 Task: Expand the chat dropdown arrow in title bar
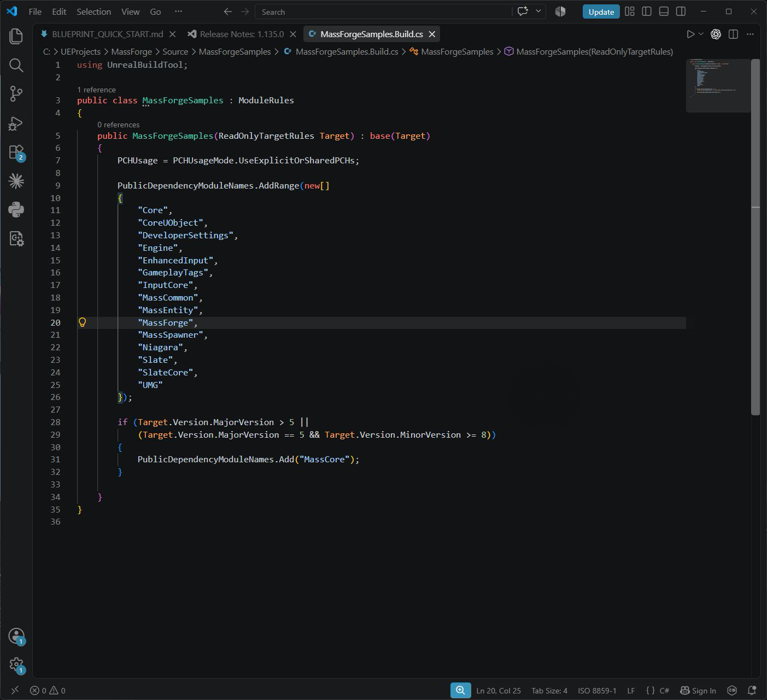[538, 11]
